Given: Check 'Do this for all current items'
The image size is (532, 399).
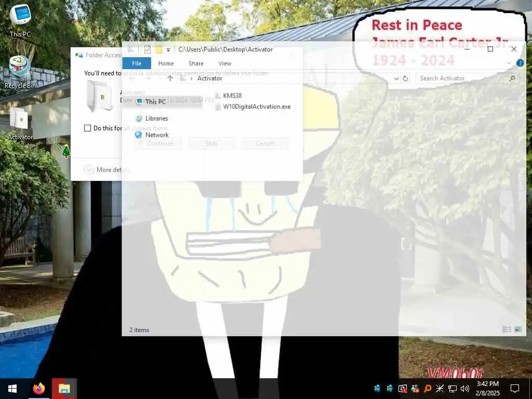Looking at the screenshot, I should point(87,128).
